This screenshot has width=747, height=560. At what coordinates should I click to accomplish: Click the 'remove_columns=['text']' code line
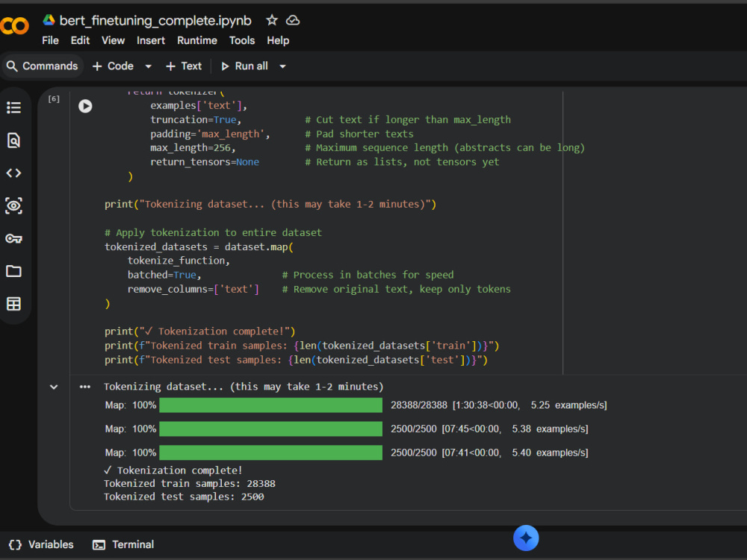[x=193, y=289]
